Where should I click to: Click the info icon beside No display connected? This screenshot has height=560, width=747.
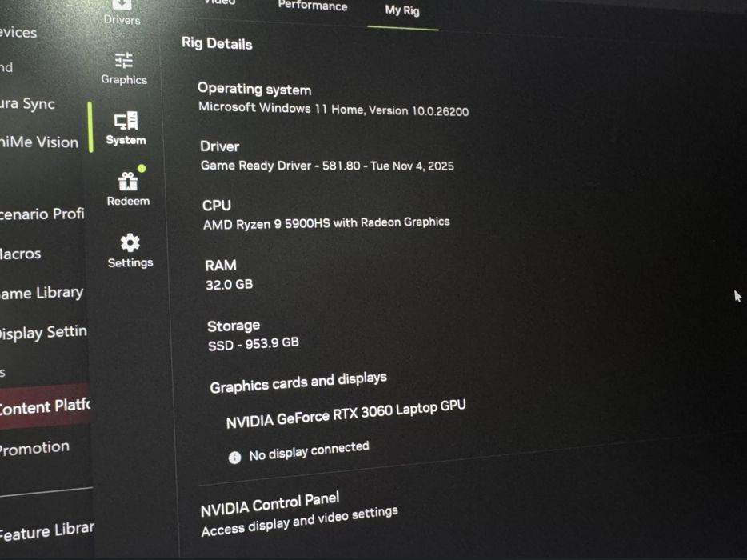[234, 458]
